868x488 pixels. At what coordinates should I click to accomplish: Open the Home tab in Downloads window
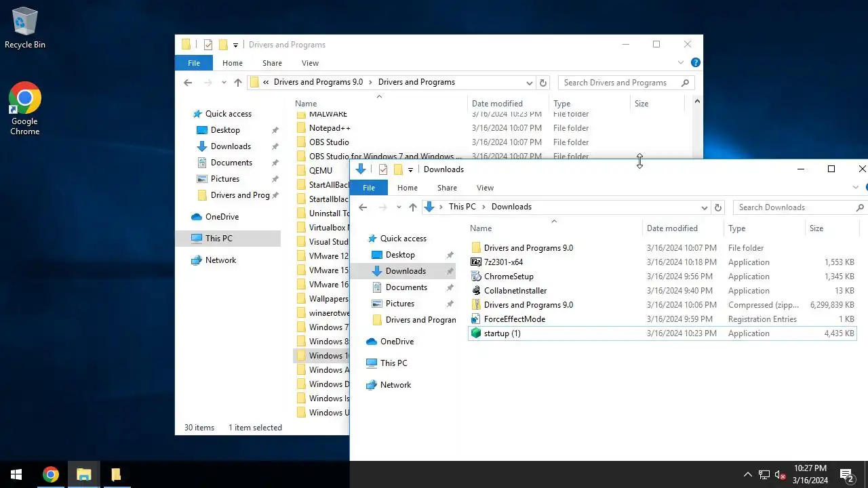[x=408, y=188]
